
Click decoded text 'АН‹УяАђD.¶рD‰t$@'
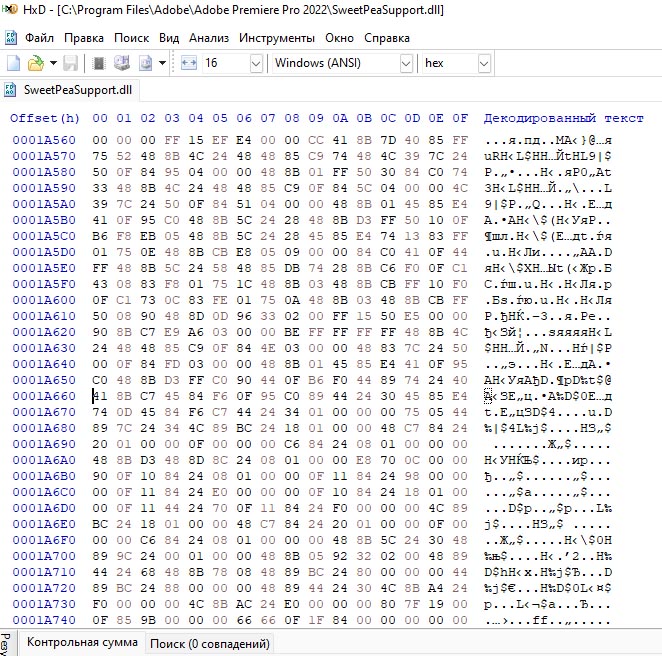[x=548, y=380]
